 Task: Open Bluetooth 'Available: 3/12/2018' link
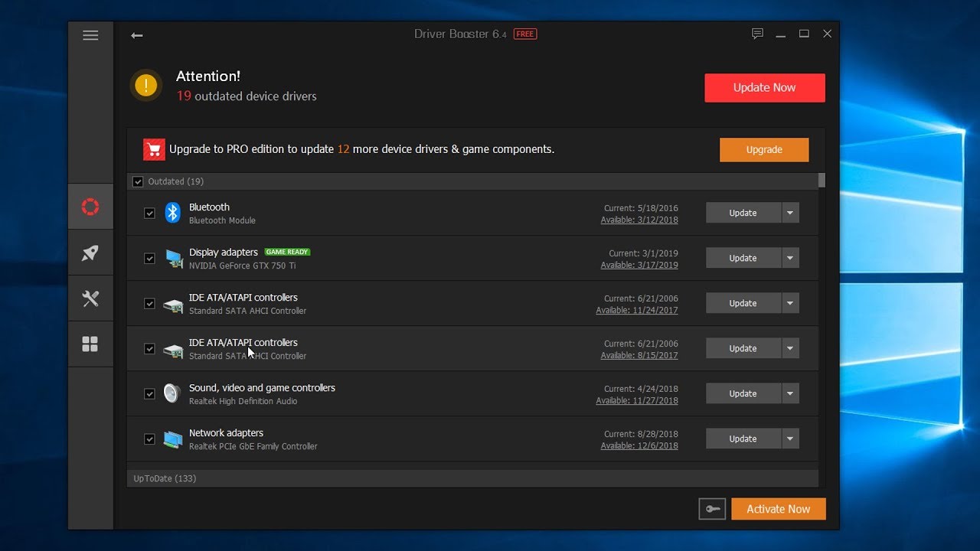click(639, 220)
